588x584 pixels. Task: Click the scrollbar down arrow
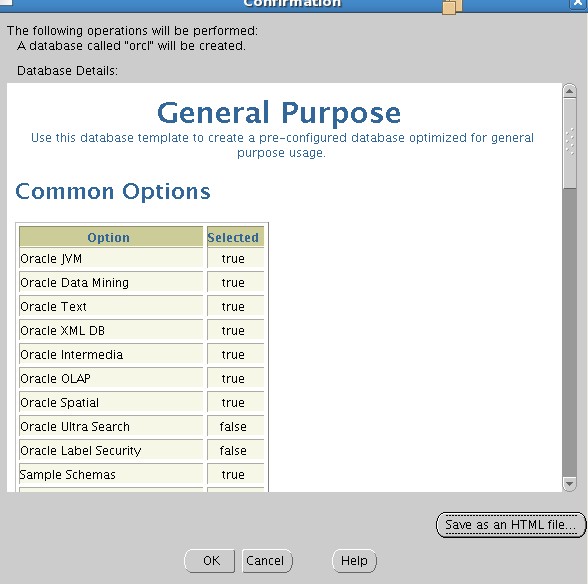tap(569, 484)
